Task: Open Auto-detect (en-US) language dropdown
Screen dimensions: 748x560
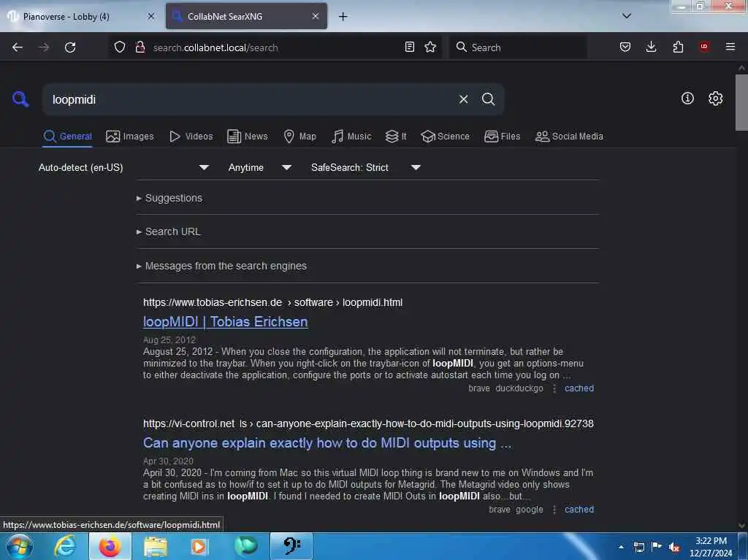Action: tap(124, 167)
